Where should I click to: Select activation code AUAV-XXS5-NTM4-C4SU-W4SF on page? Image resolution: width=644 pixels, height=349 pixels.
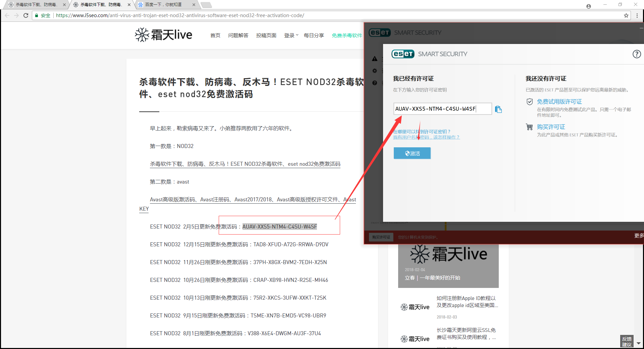[280, 227]
